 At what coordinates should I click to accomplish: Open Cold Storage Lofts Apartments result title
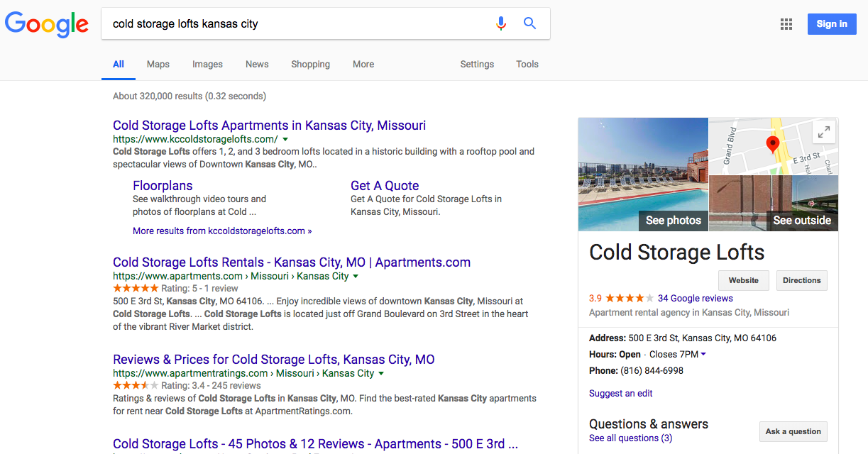click(x=270, y=126)
